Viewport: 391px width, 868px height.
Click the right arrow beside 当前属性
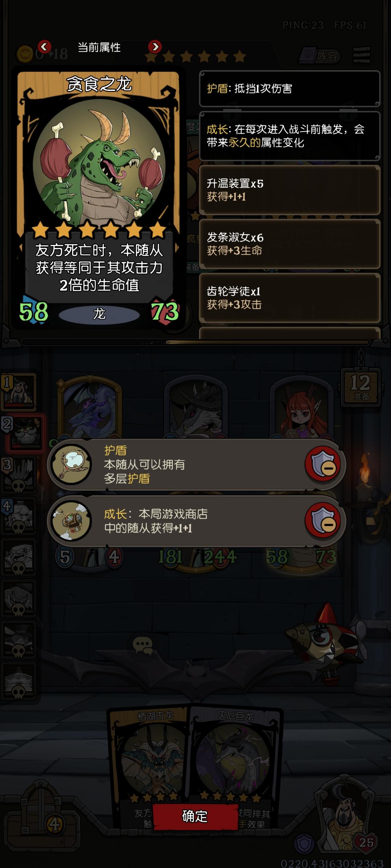point(155,47)
